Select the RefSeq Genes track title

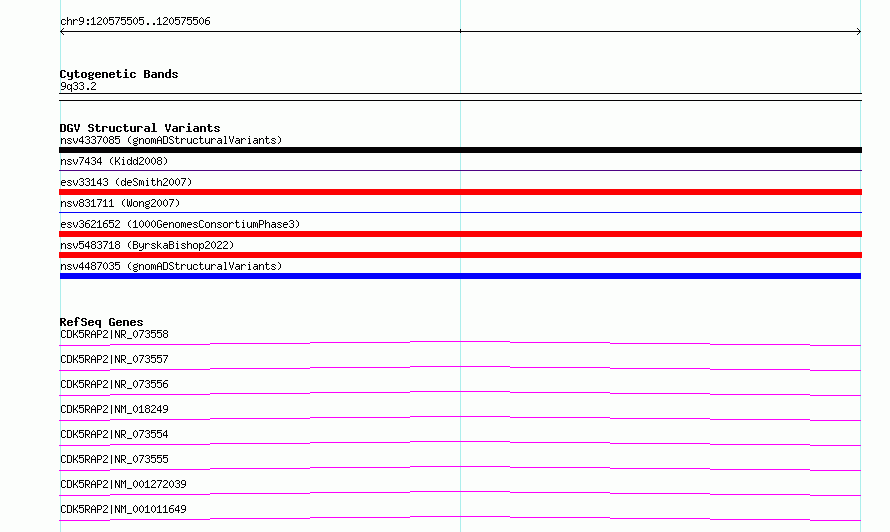(x=101, y=322)
